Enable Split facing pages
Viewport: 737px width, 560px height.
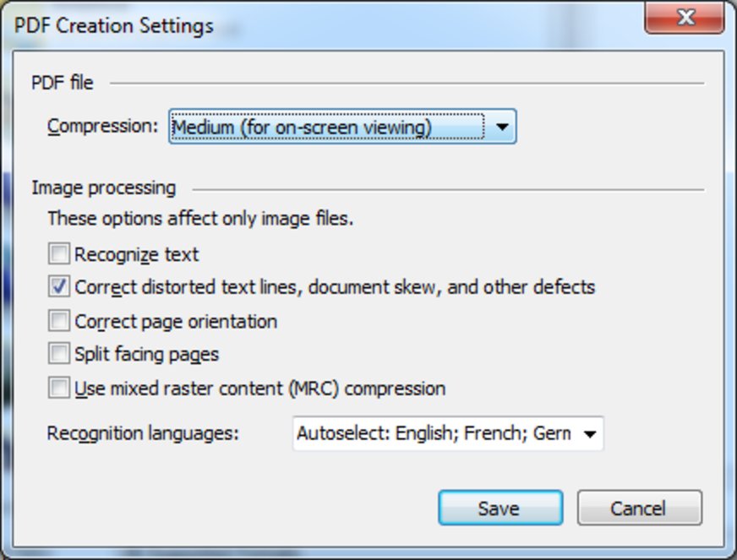(x=59, y=354)
